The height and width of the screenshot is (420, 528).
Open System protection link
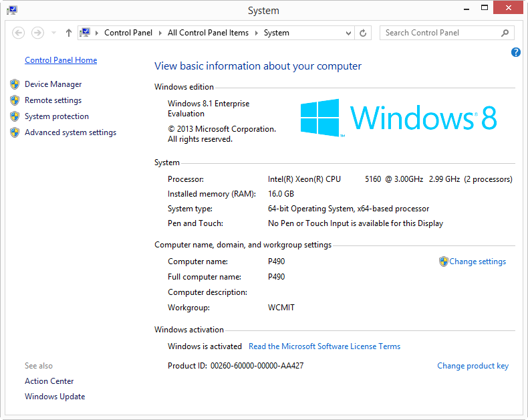tap(57, 116)
